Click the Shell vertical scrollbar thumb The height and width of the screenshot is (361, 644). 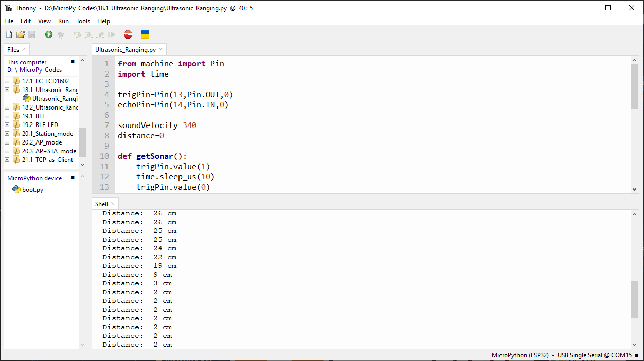(x=634, y=299)
